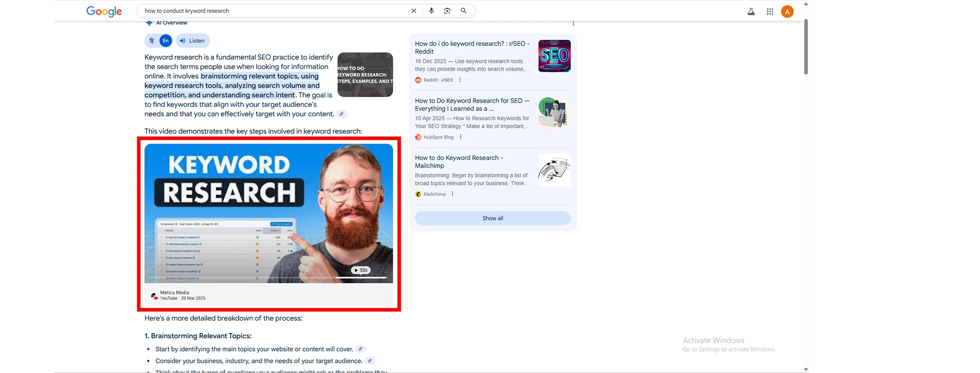The width and height of the screenshot is (980, 373).
Task: Select the En language toggle
Action: tap(165, 41)
